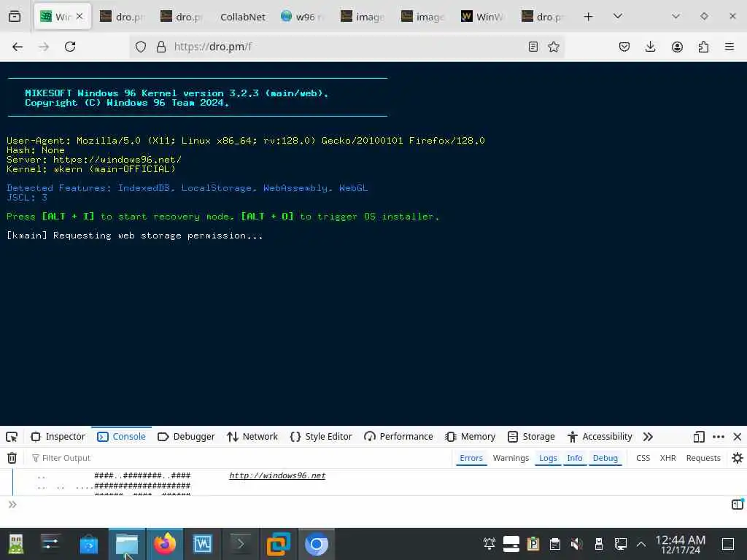
Task: Switch to multi-line editor mode
Action: click(x=738, y=505)
